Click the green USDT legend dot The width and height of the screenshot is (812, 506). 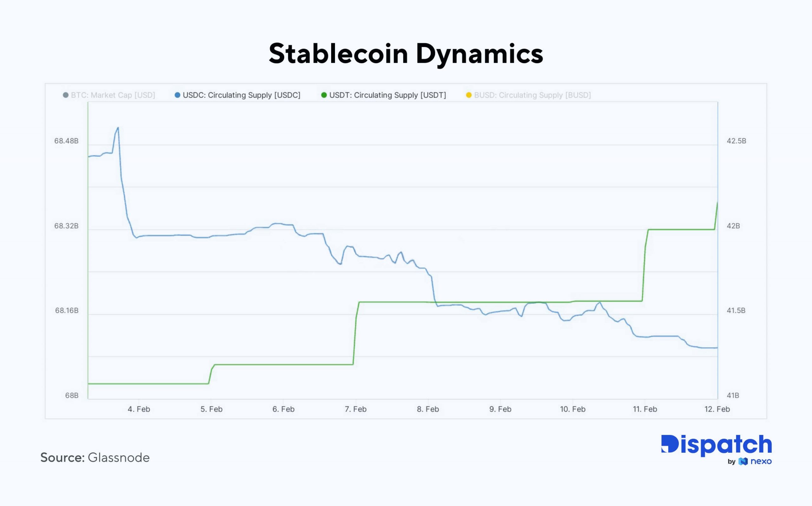click(324, 95)
